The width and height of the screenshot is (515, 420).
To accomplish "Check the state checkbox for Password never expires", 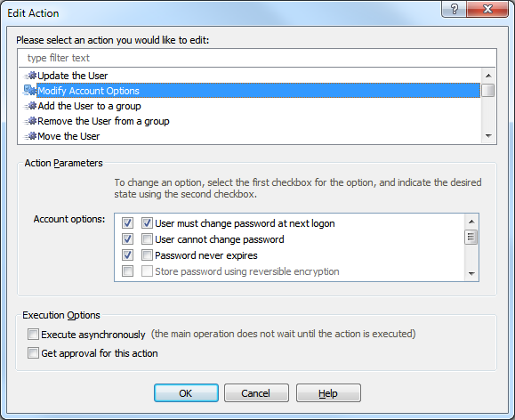I will (x=147, y=255).
